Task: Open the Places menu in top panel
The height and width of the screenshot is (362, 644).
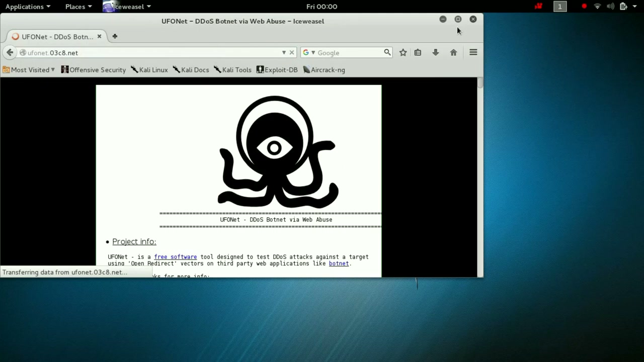Action: point(78,7)
